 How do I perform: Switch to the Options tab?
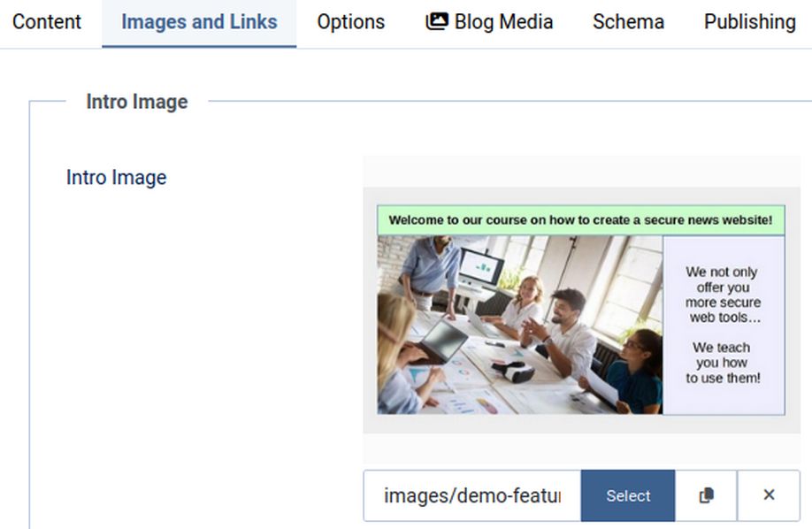point(351,22)
